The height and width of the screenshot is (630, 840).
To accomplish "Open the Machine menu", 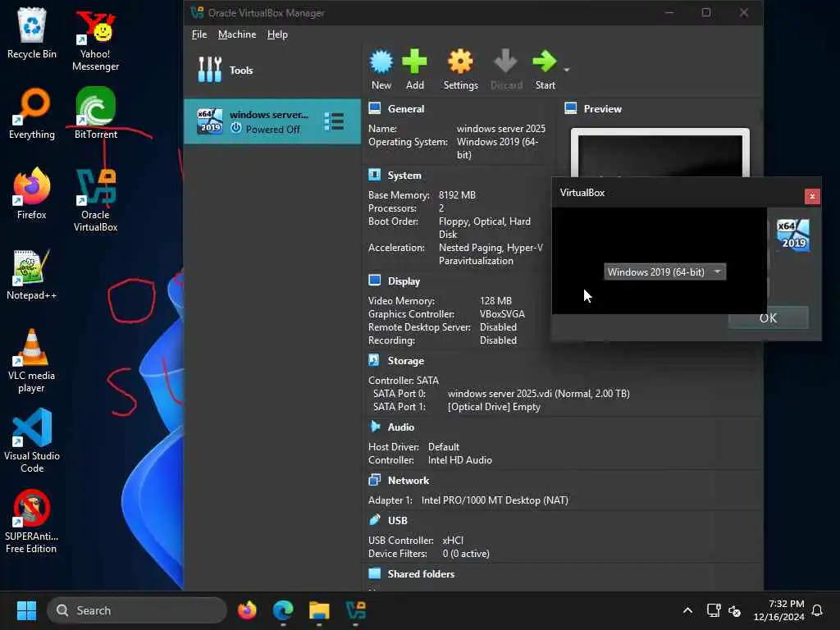I will (x=237, y=34).
